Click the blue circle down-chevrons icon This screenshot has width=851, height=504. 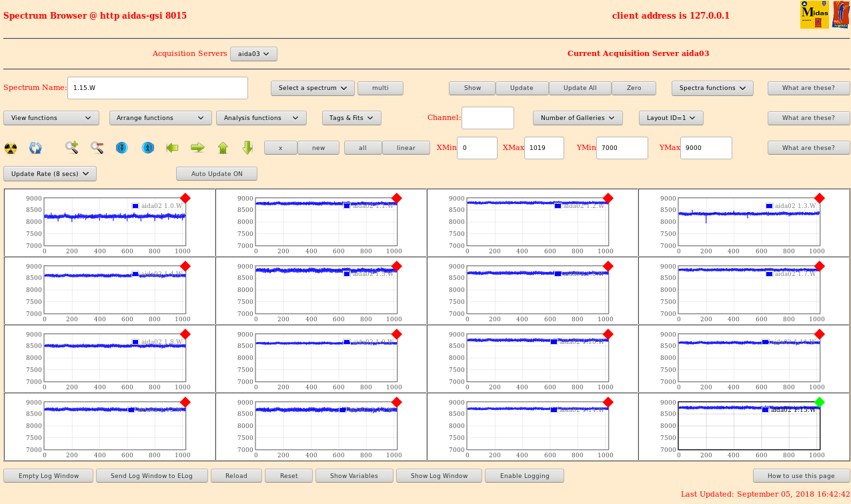click(x=121, y=147)
